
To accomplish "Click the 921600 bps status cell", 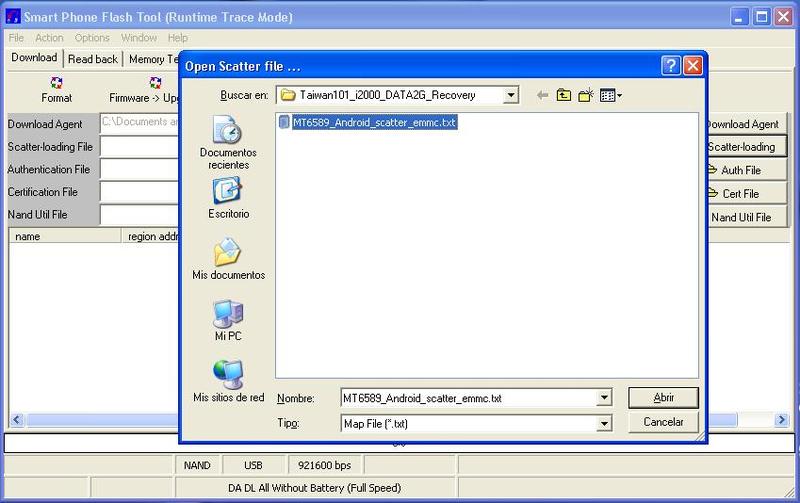I will (x=324, y=465).
